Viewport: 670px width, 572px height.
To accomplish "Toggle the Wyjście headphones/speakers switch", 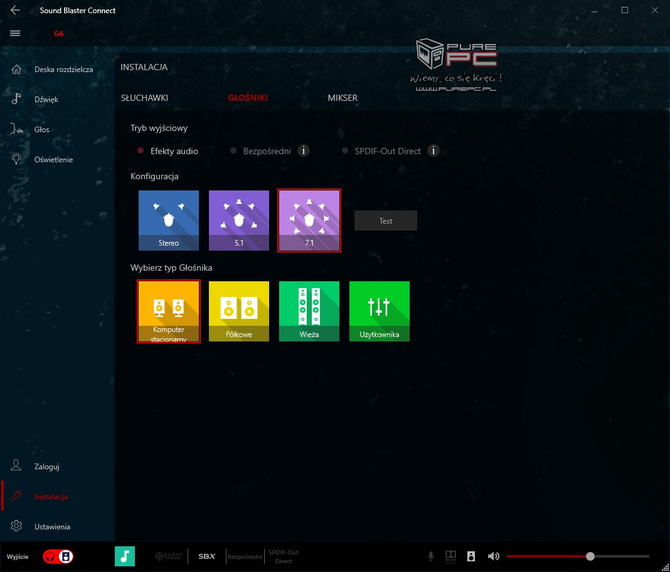I will (58, 556).
